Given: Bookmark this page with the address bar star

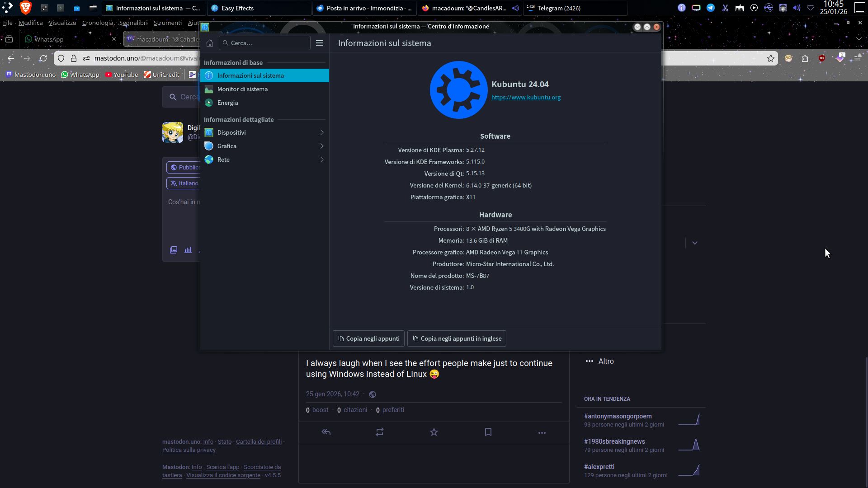Looking at the screenshot, I should (x=771, y=58).
